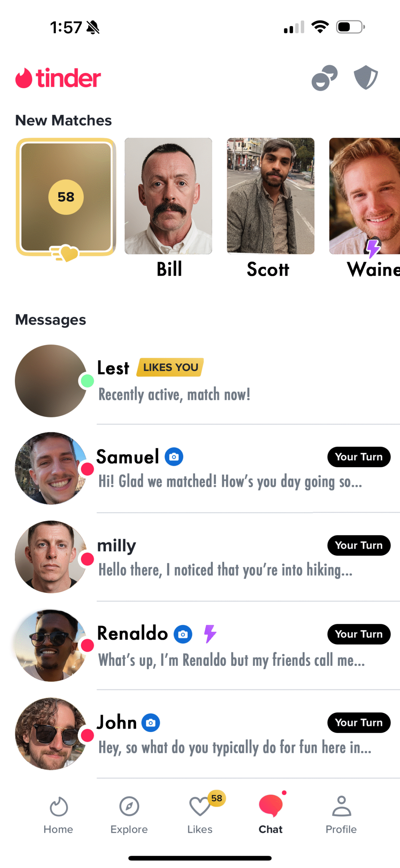Open the Safety shield icon
The height and width of the screenshot is (868, 400).
(365, 77)
